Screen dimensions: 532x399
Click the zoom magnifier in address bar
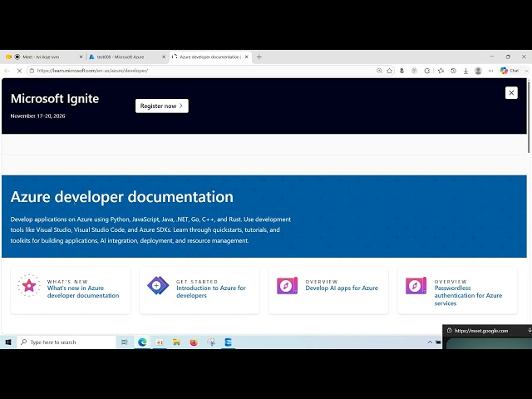(x=379, y=71)
